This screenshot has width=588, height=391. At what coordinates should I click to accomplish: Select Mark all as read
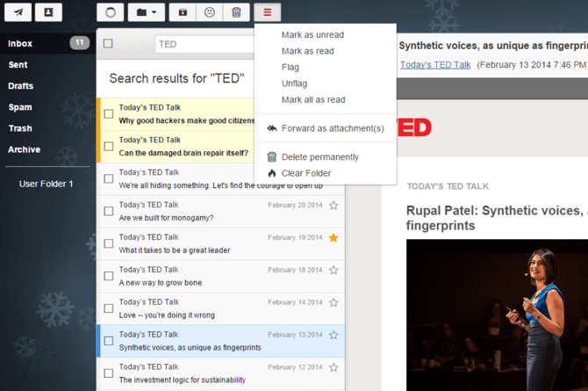(313, 99)
